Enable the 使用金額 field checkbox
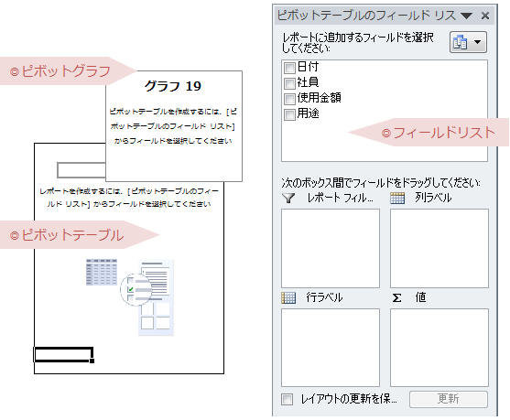The width and height of the screenshot is (510, 420). pos(289,99)
